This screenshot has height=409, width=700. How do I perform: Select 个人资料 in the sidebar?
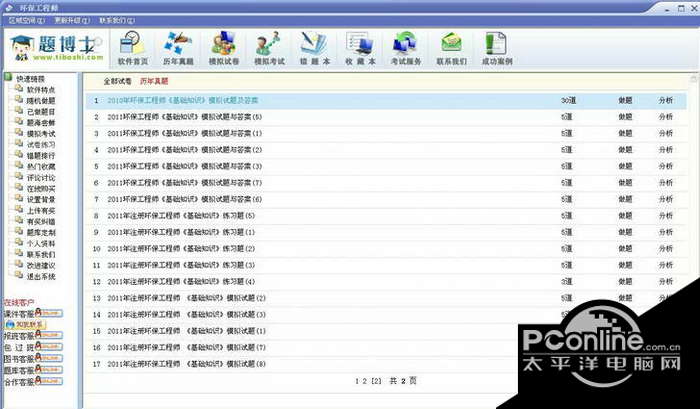click(x=41, y=243)
